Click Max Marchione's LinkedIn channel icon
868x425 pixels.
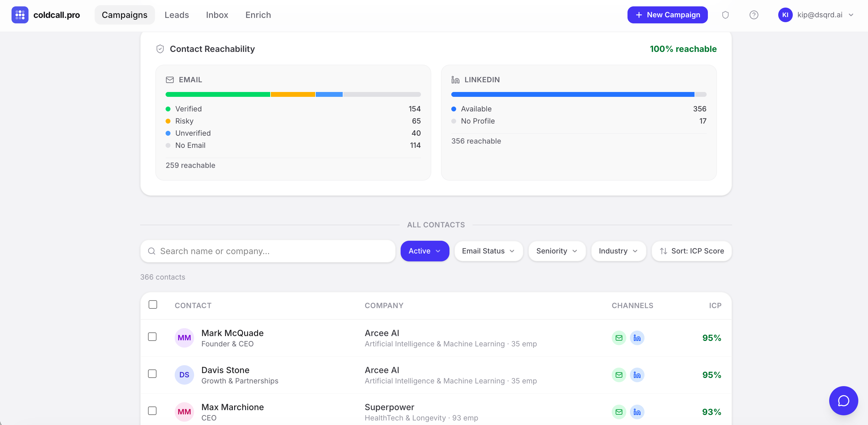point(637,412)
